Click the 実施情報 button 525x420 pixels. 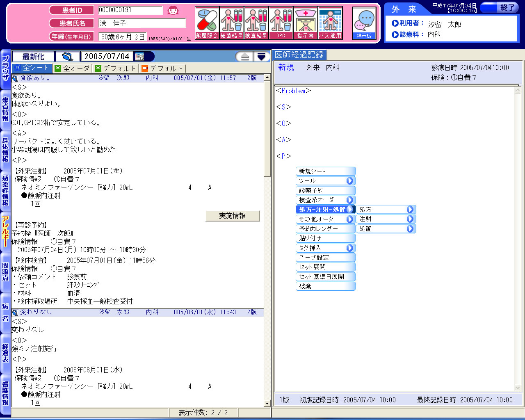click(x=233, y=216)
